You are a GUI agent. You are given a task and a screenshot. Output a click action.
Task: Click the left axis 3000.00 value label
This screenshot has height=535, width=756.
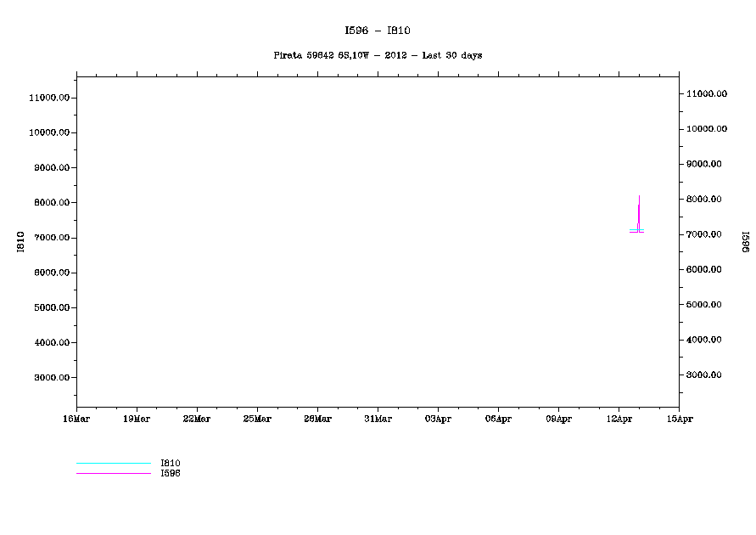[50, 378]
